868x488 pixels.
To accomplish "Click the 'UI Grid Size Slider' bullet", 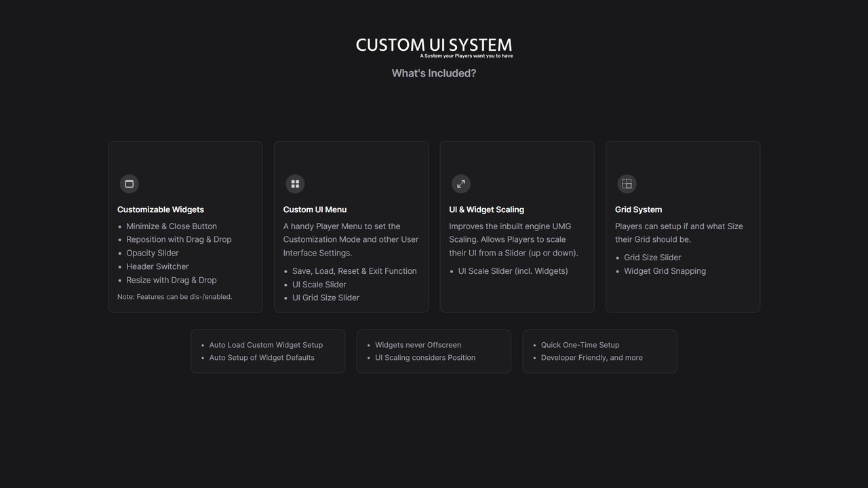I will coord(326,298).
